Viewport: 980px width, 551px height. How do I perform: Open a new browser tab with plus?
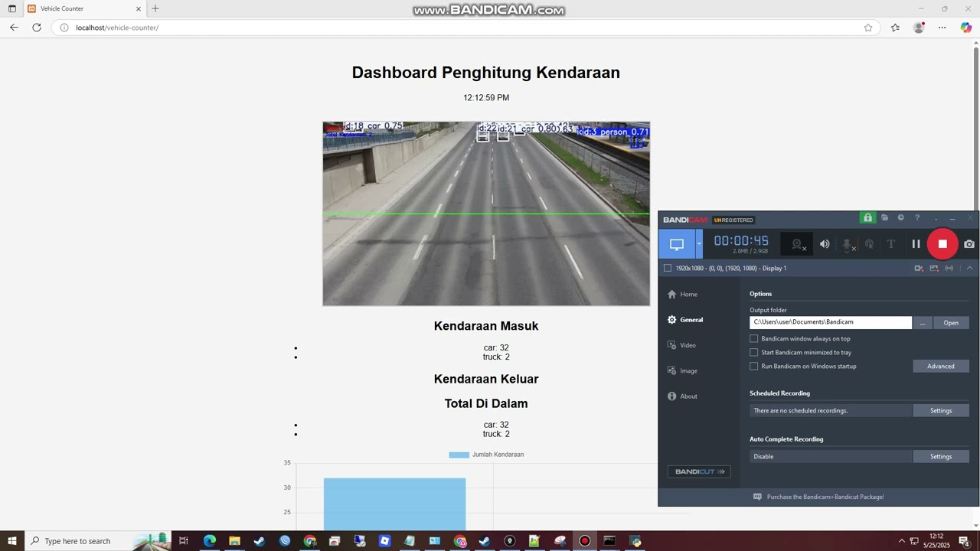[155, 8]
